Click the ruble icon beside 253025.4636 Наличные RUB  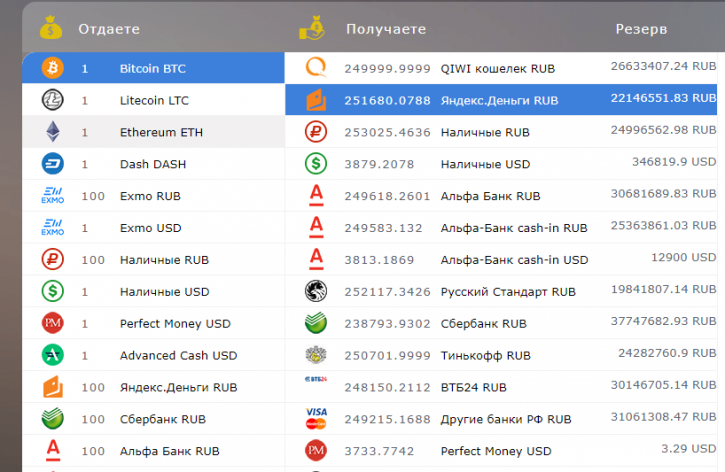tap(316, 132)
